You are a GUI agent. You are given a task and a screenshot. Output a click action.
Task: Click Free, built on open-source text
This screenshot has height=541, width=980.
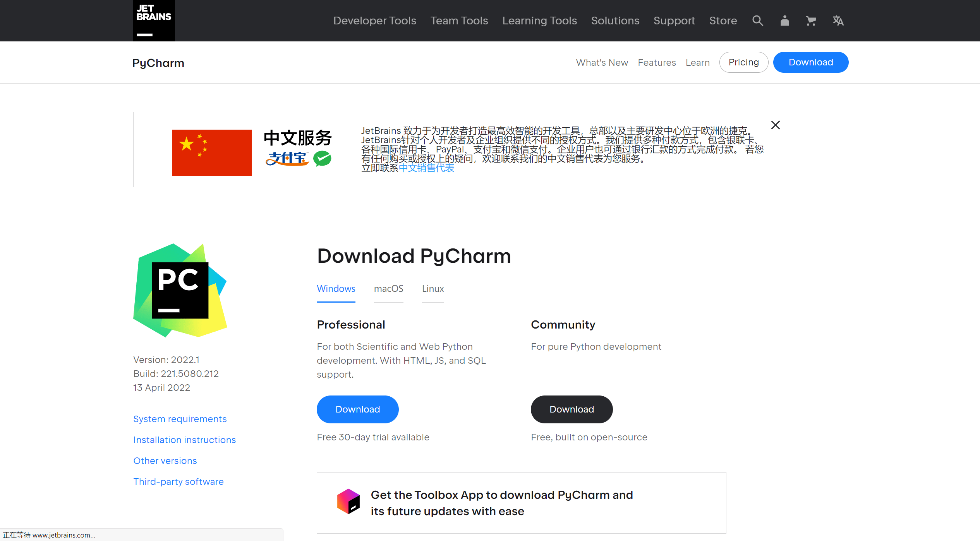pos(589,437)
